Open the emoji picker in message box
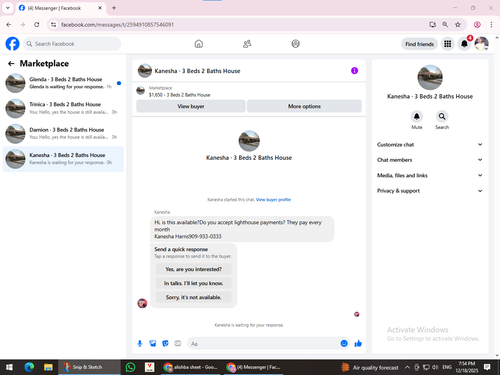The image size is (500, 375). point(344,343)
